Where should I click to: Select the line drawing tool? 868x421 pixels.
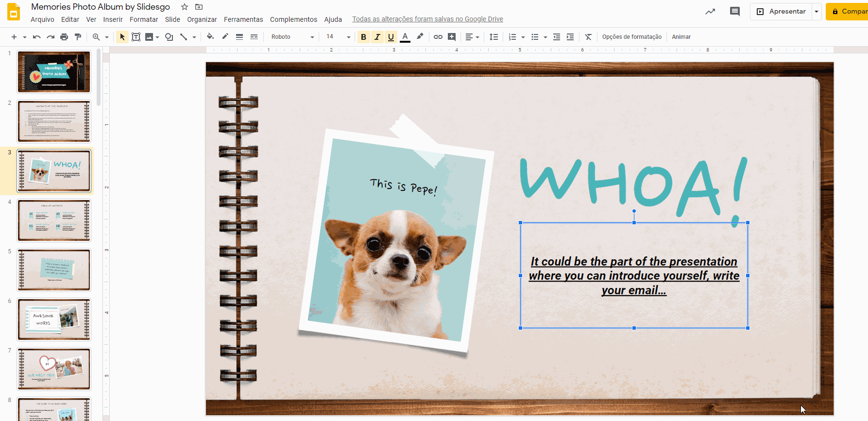184,37
